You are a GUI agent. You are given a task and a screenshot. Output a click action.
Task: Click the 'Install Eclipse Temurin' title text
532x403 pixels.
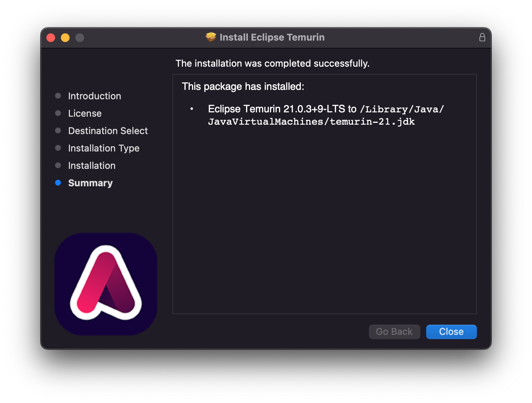(x=272, y=37)
